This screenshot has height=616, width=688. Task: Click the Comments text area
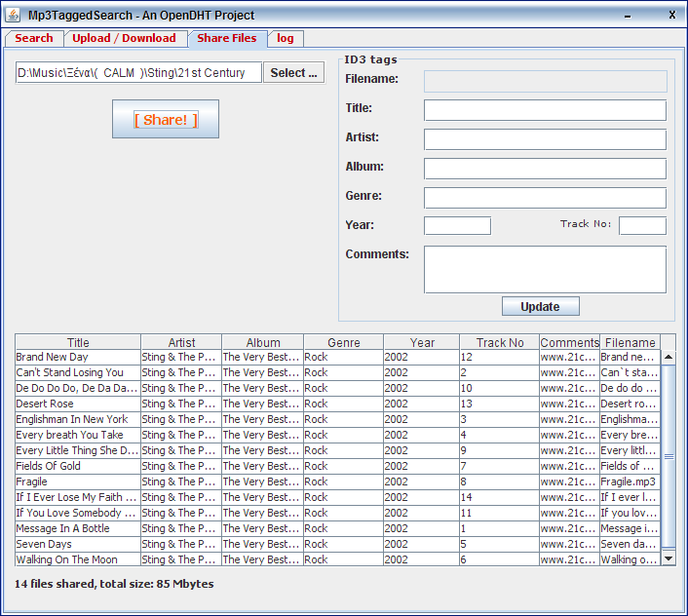[546, 269]
